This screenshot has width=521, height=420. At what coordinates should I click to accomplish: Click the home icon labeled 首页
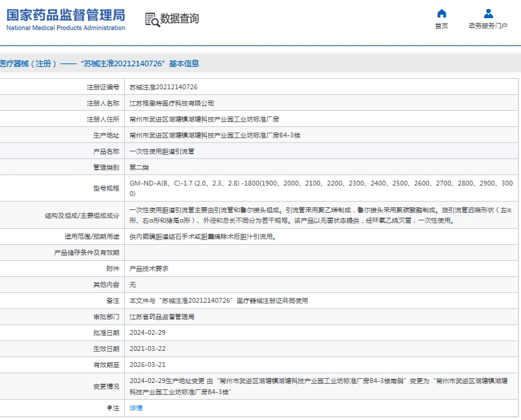coord(441,14)
